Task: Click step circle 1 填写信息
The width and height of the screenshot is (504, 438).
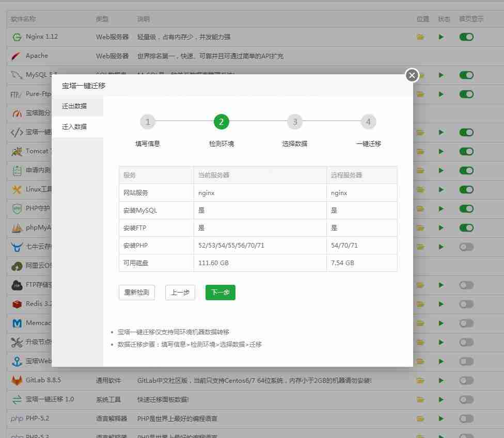Action: (147, 122)
